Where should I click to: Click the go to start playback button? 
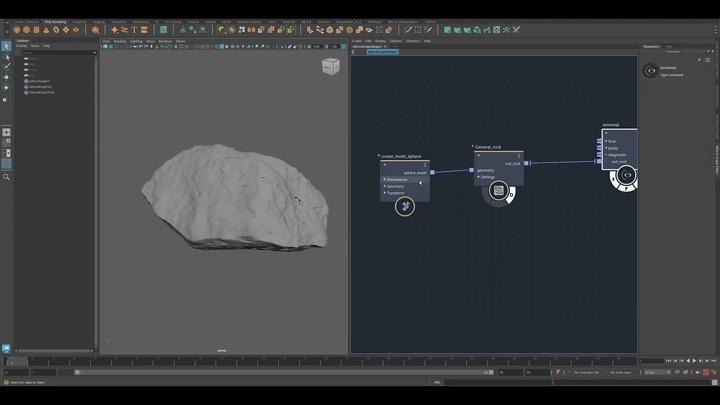pos(669,361)
